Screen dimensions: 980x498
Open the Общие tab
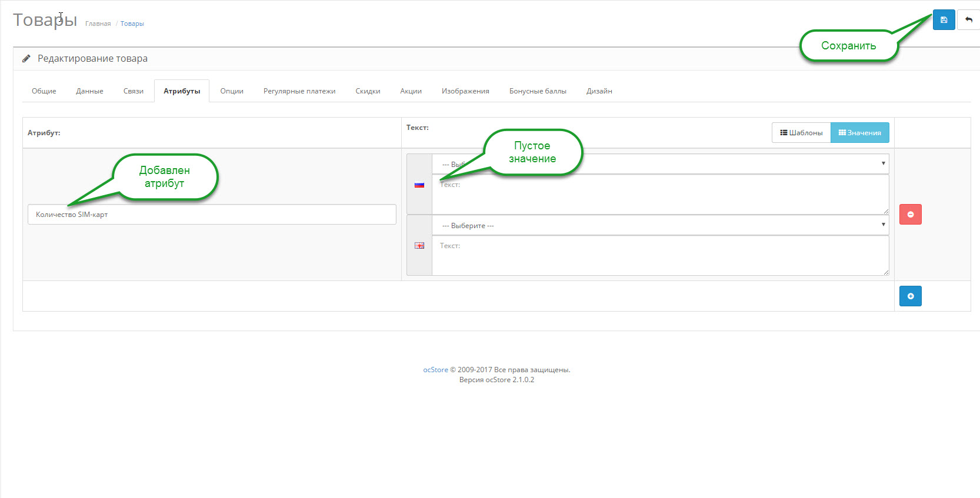[44, 91]
